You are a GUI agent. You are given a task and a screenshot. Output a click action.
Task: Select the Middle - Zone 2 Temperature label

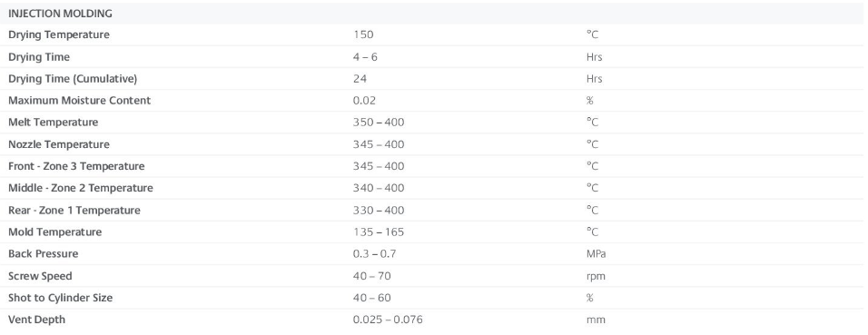[x=80, y=188]
